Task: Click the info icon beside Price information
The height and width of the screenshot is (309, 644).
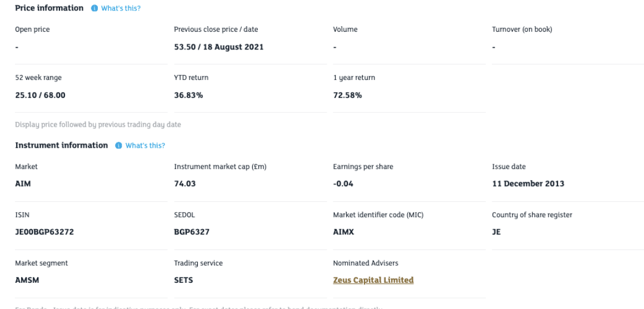Action: coord(94,8)
